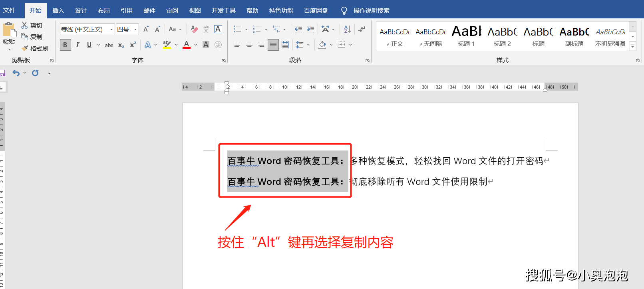This screenshot has width=644, height=289.
Task: Toggle Underline formatting
Action: [89, 45]
